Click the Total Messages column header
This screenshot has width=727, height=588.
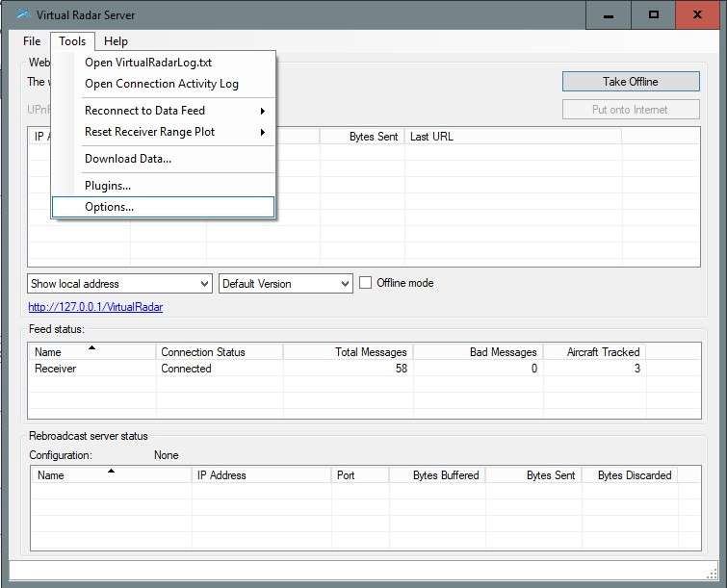coord(349,352)
